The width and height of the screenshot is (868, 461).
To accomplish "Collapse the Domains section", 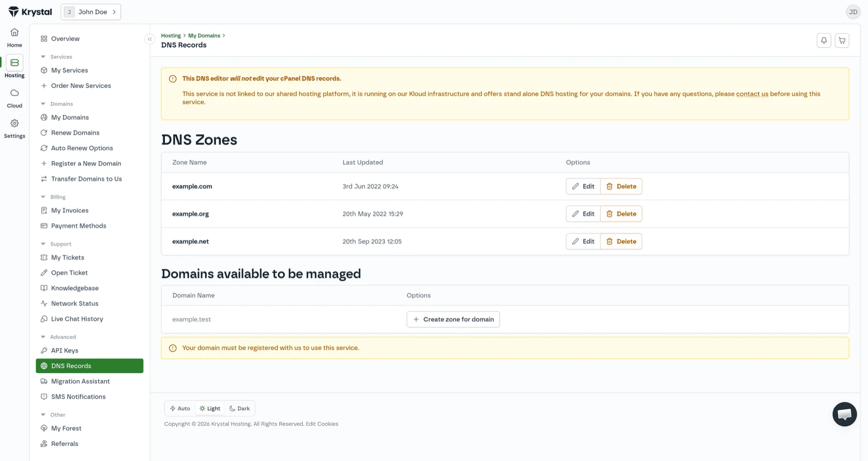I will point(57,104).
